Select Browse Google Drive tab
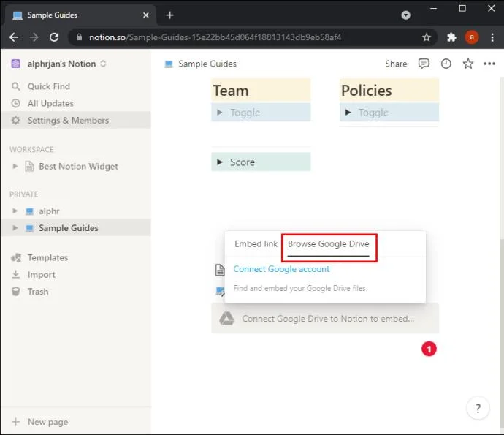The image size is (504, 435). (328, 244)
